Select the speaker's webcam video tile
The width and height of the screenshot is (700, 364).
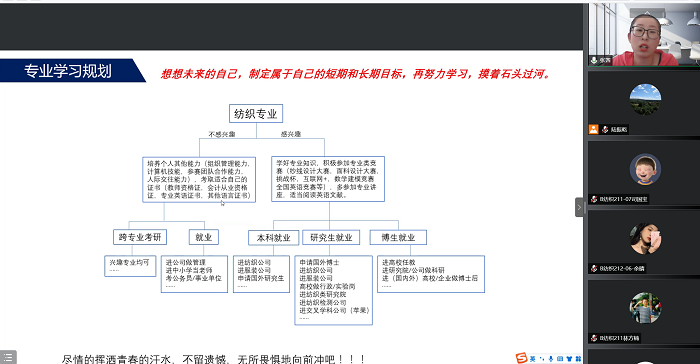[644, 34]
